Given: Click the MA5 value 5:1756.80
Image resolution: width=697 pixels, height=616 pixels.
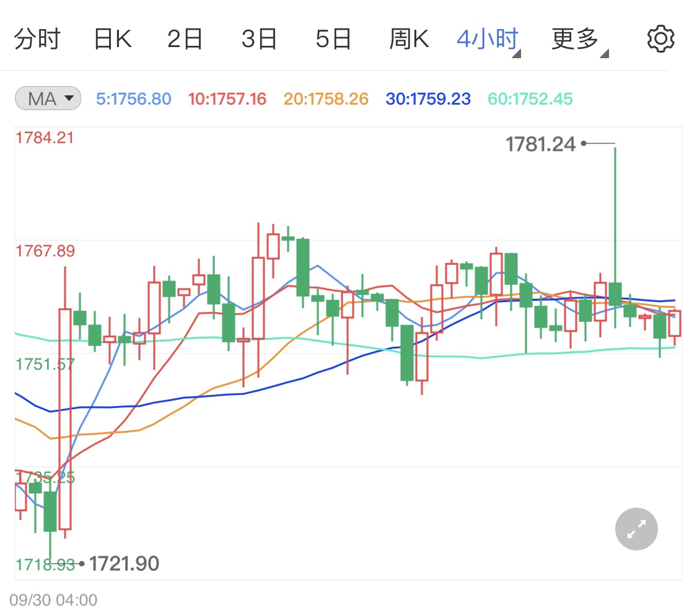Looking at the screenshot, I should (x=133, y=98).
